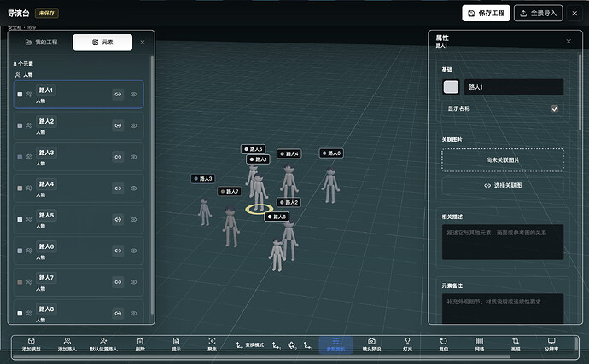Toggle visibility eye of 路人7
The image size is (589, 364).
134,282
